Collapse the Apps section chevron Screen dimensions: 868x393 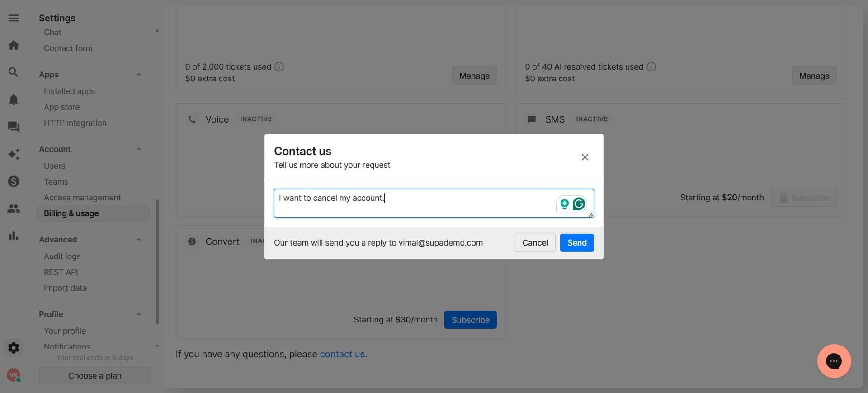[139, 74]
